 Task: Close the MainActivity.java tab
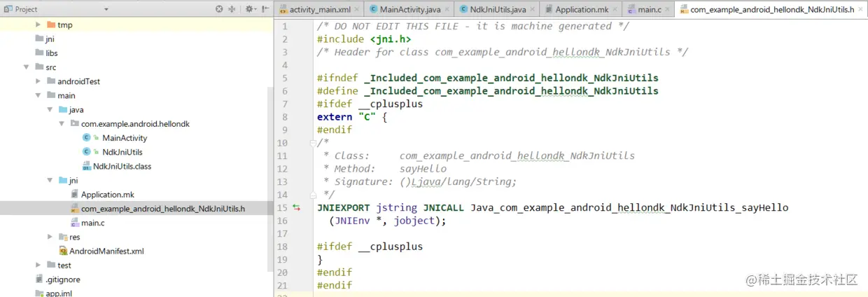tap(447, 10)
